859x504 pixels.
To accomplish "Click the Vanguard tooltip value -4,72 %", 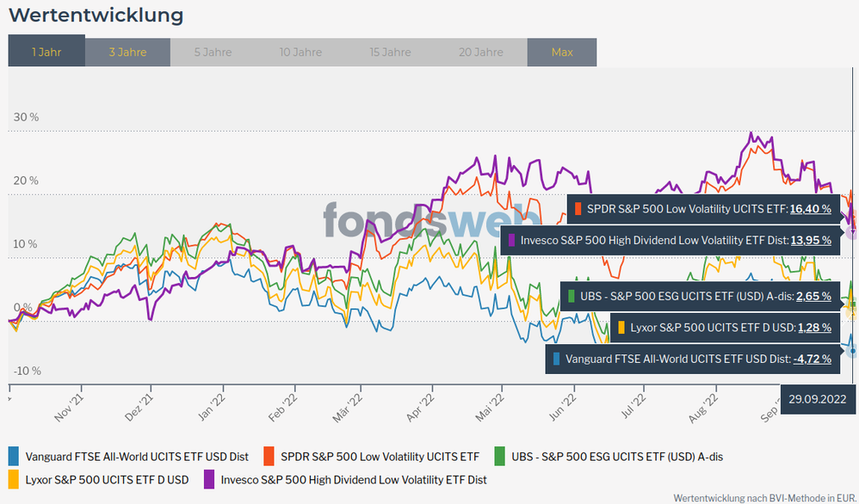I will point(813,359).
